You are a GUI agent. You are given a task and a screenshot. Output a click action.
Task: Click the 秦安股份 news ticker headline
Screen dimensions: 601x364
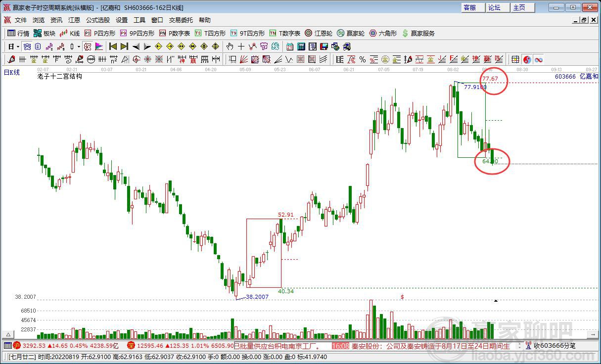(x=430, y=346)
